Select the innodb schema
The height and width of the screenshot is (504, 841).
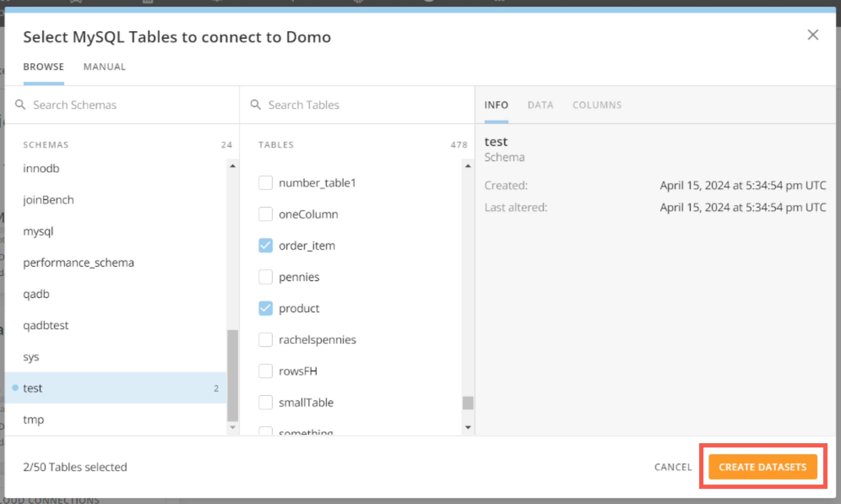(115, 169)
